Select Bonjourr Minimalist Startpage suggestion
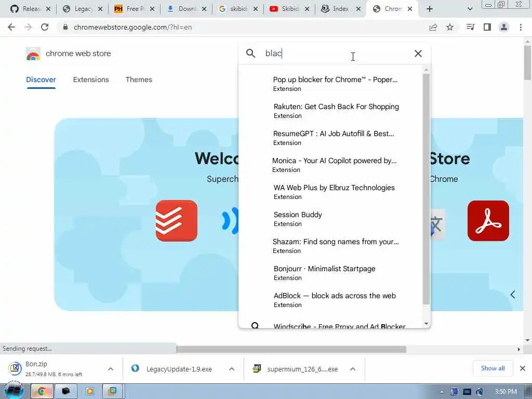 coord(331,273)
